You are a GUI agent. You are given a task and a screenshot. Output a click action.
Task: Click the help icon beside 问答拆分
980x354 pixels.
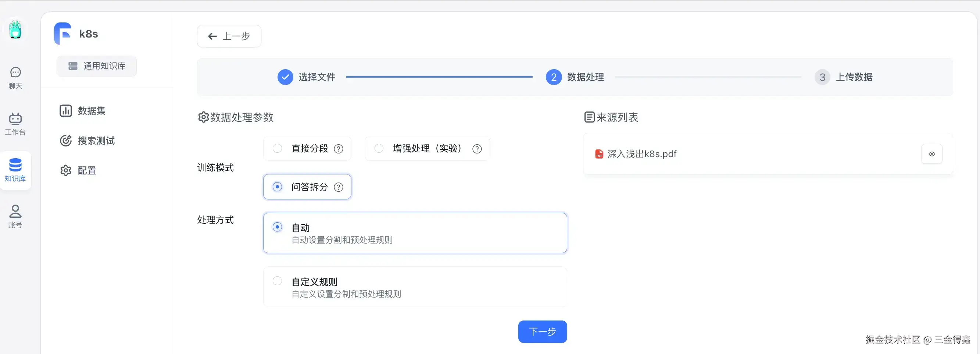[x=338, y=187]
